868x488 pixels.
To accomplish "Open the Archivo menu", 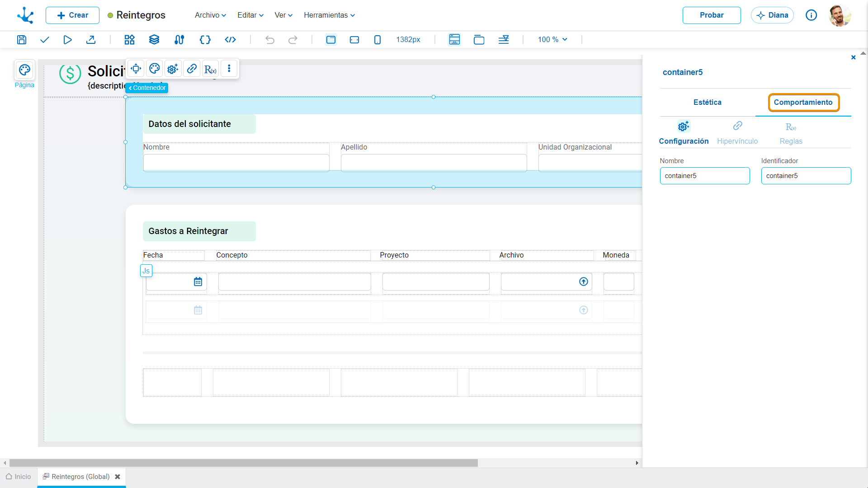I will (210, 15).
